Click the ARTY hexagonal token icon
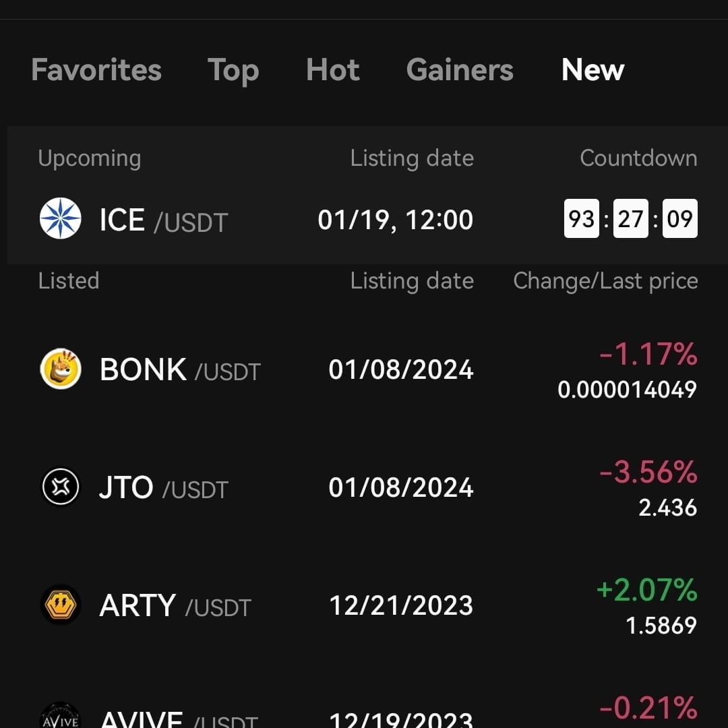 click(61, 605)
